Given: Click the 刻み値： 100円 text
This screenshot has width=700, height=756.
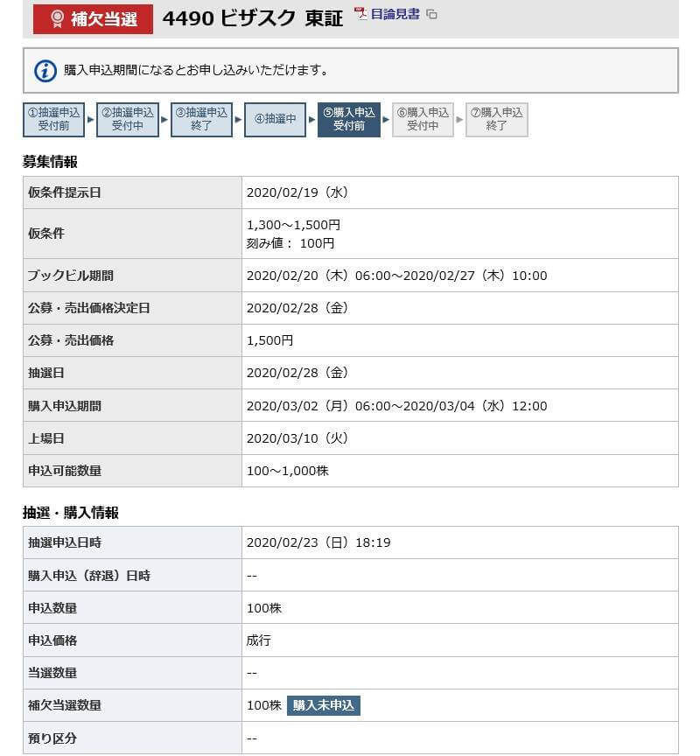Looking at the screenshot, I should [x=290, y=243].
